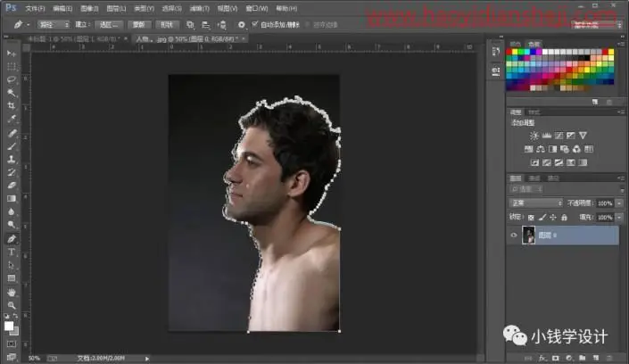Select the Horizontal Type tool
629x364 pixels.
12,252
